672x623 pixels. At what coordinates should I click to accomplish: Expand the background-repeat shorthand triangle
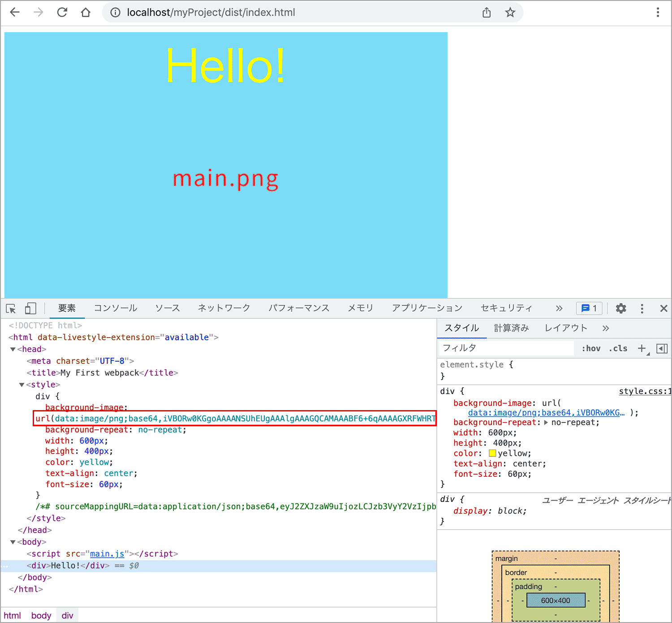point(546,423)
